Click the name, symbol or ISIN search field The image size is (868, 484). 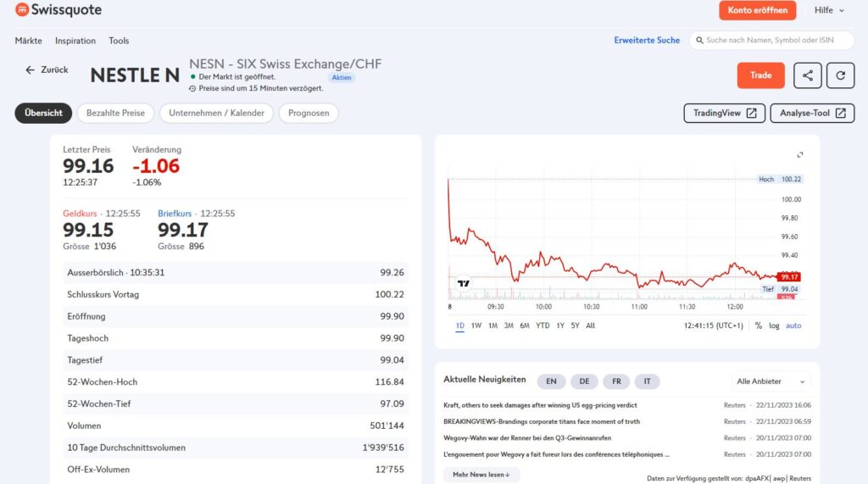pos(771,41)
